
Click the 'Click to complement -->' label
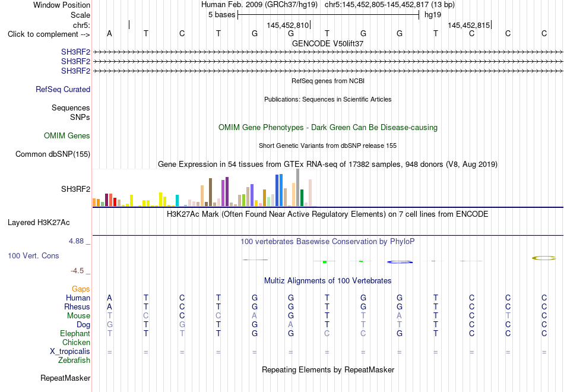coord(49,34)
